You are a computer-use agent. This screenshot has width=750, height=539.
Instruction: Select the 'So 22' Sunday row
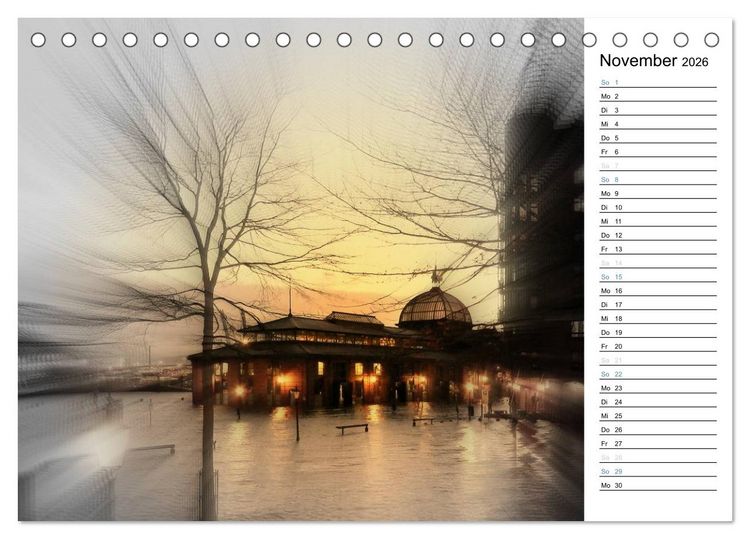[658, 374]
